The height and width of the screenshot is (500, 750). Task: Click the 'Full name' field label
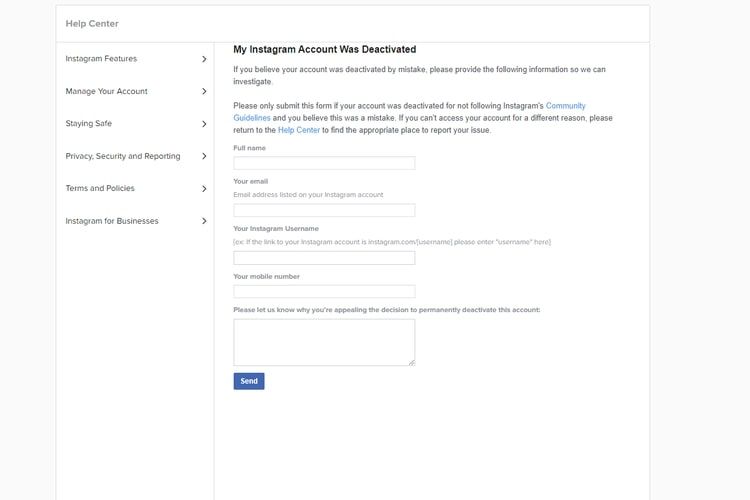[249, 148]
